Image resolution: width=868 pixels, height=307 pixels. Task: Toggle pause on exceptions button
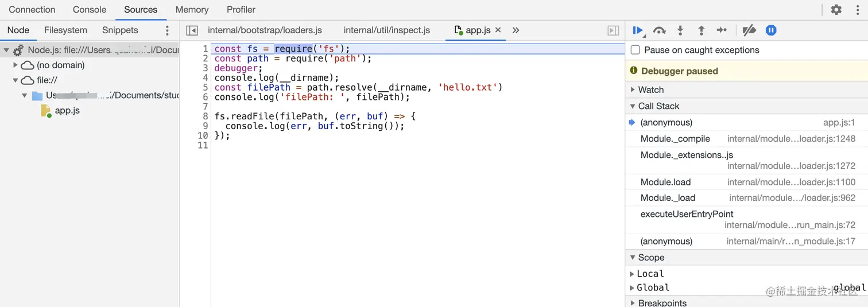(x=771, y=30)
